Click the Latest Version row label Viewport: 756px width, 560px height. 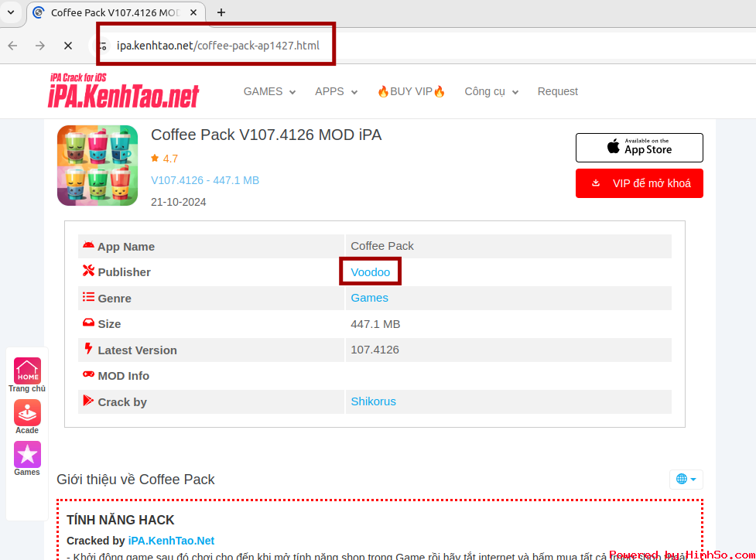(138, 350)
